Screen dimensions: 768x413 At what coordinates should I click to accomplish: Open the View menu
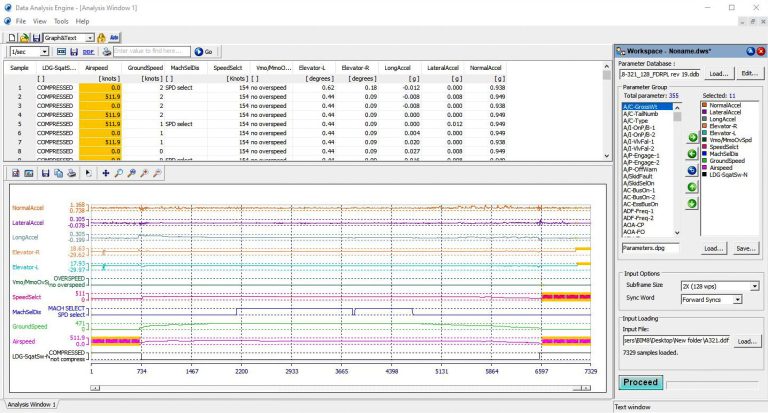40,22
